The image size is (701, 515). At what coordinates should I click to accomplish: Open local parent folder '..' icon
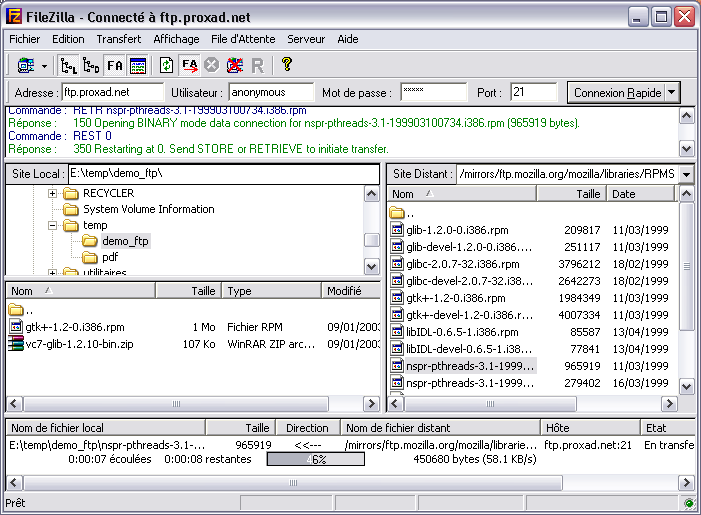coord(15,309)
